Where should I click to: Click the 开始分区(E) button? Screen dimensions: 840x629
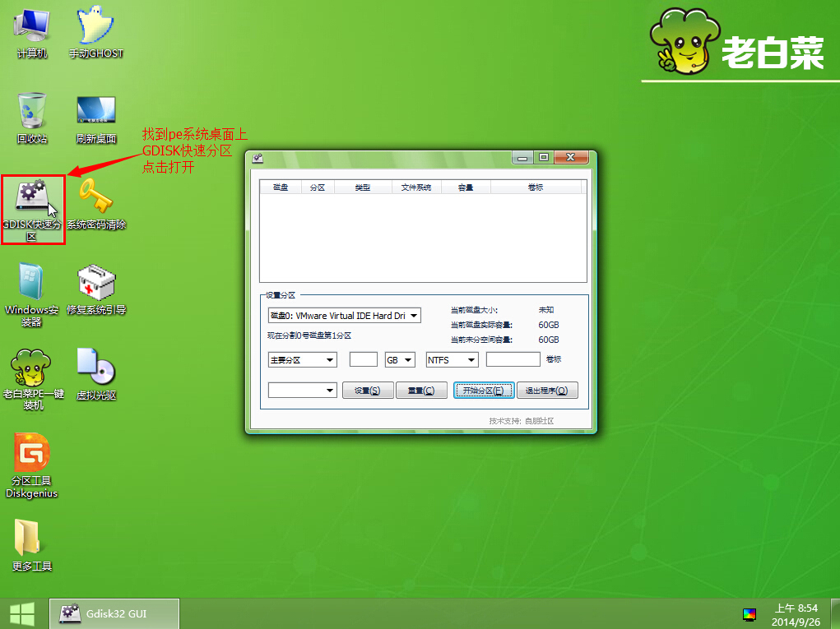click(484, 391)
